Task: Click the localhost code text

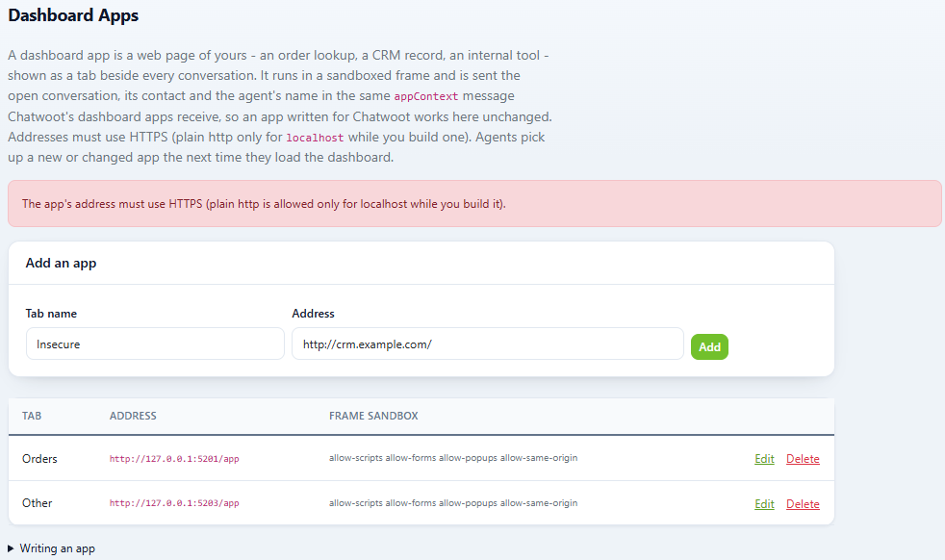Action: 315,138
